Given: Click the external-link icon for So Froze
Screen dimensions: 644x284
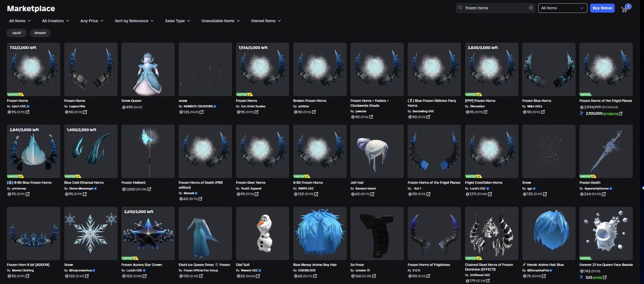Looking at the screenshot, I should [x=375, y=275].
